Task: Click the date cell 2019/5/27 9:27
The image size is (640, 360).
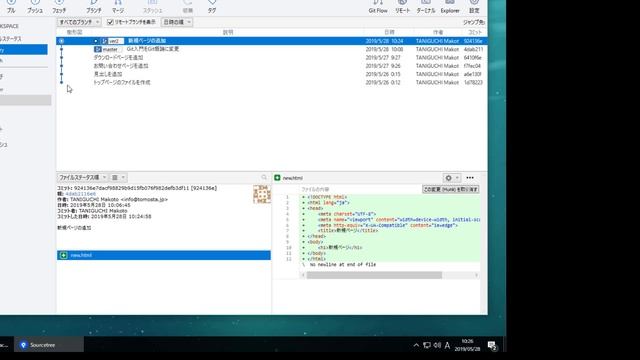Action: [383, 58]
